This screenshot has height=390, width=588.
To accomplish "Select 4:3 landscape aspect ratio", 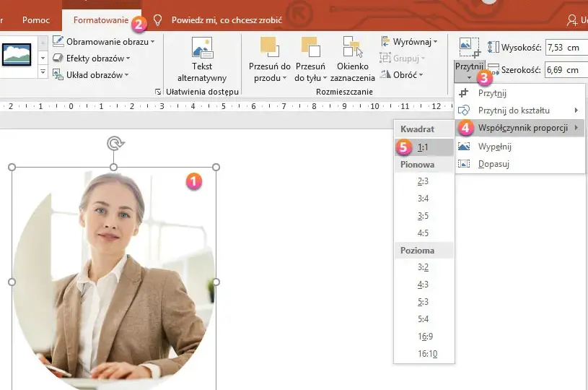I will point(424,285).
